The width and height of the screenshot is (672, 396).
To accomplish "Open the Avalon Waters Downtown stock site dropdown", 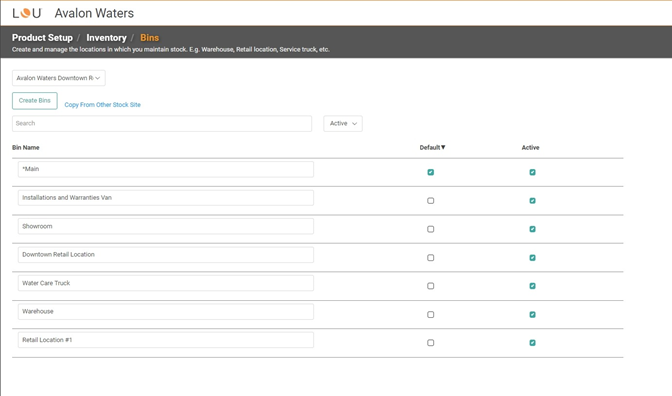I will 59,78.
